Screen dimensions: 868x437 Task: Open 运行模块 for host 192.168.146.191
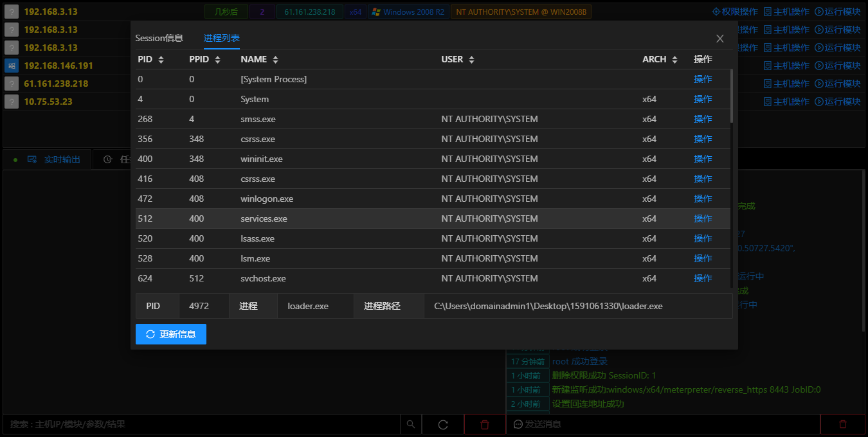pyautogui.click(x=838, y=66)
